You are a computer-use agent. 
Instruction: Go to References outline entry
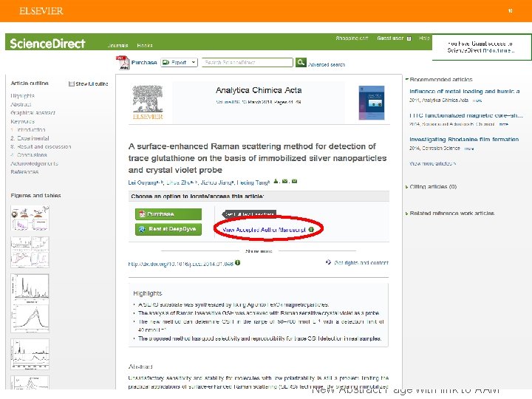click(24, 172)
